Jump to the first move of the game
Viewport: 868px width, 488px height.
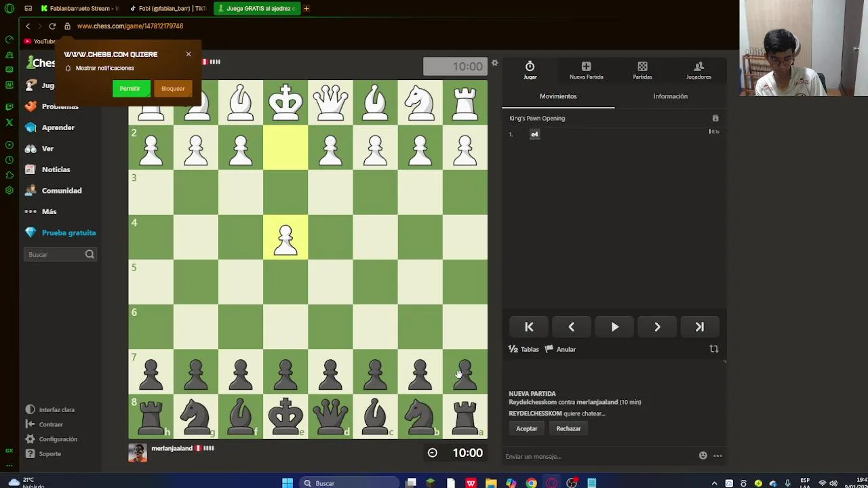[x=529, y=327]
